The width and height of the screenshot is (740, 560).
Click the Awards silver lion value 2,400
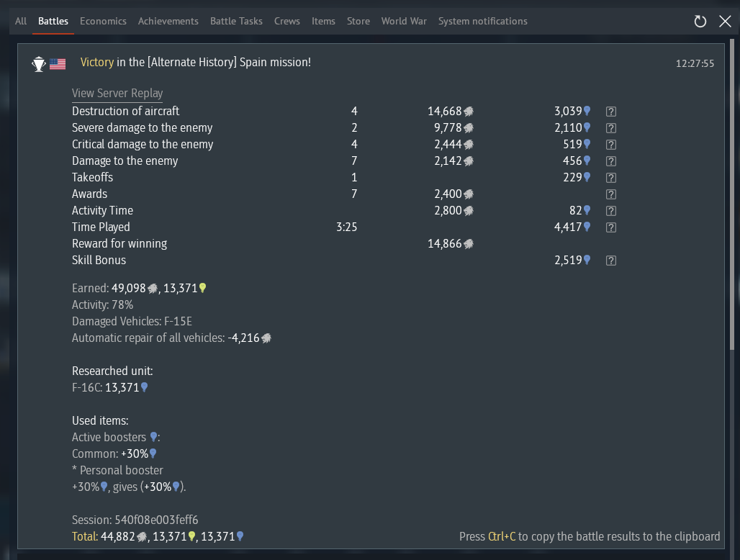click(x=448, y=194)
